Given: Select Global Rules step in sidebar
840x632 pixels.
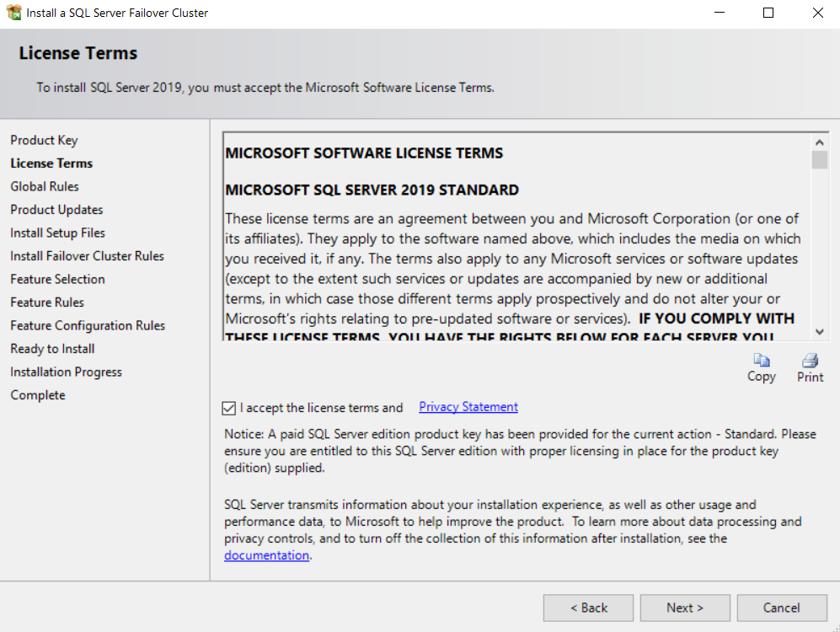Looking at the screenshot, I should point(45,186).
